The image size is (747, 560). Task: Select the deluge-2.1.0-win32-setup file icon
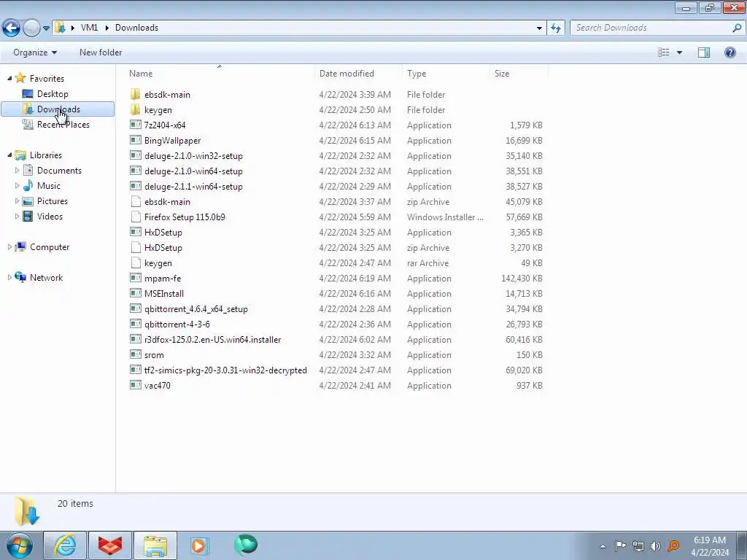point(135,155)
